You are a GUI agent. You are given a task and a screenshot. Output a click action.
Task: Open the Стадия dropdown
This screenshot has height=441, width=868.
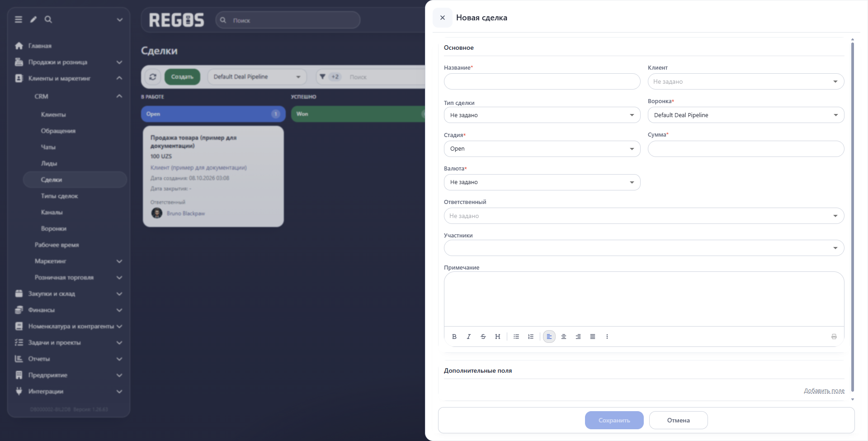point(542,149)
